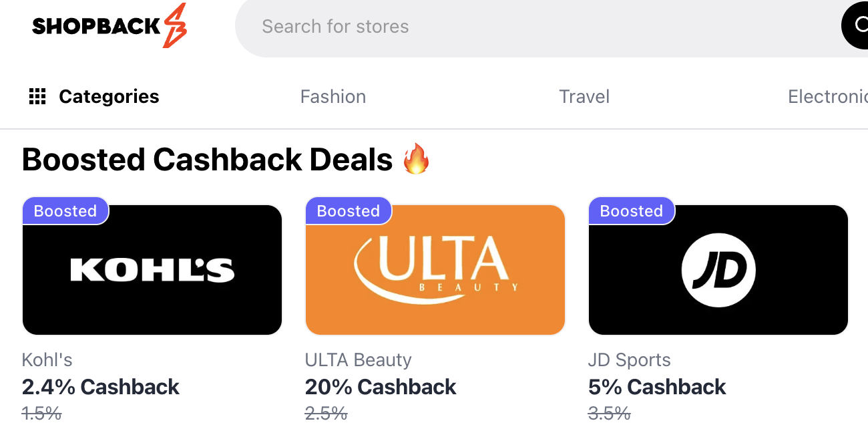Open the Categories grid icon
Viewport: 868px width, 433px height.
37,97
